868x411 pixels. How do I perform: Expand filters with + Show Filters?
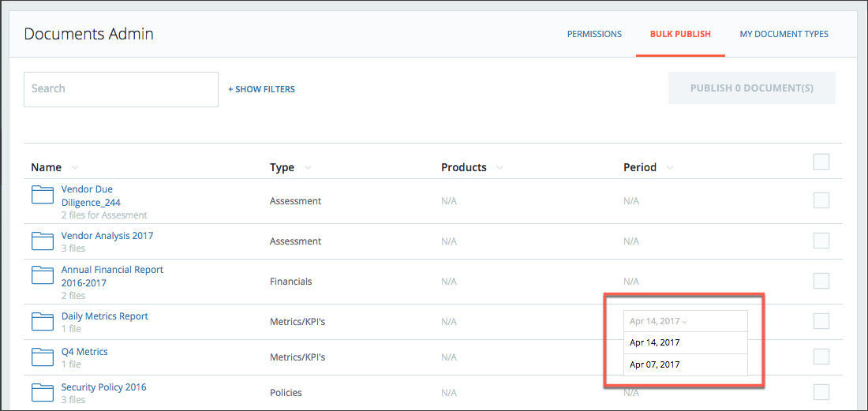pos(262,89)
